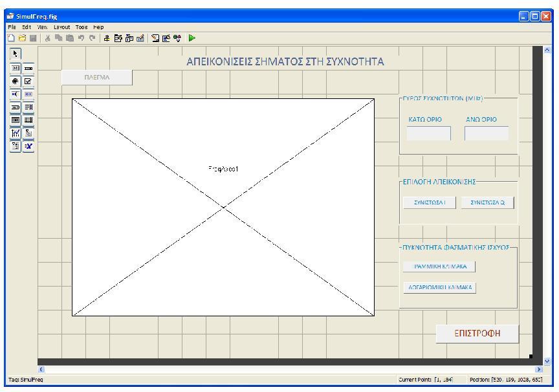This screenshot has height=392, width=559.
Task: Open the Tab Order Editor
Action: pos(129,38)
